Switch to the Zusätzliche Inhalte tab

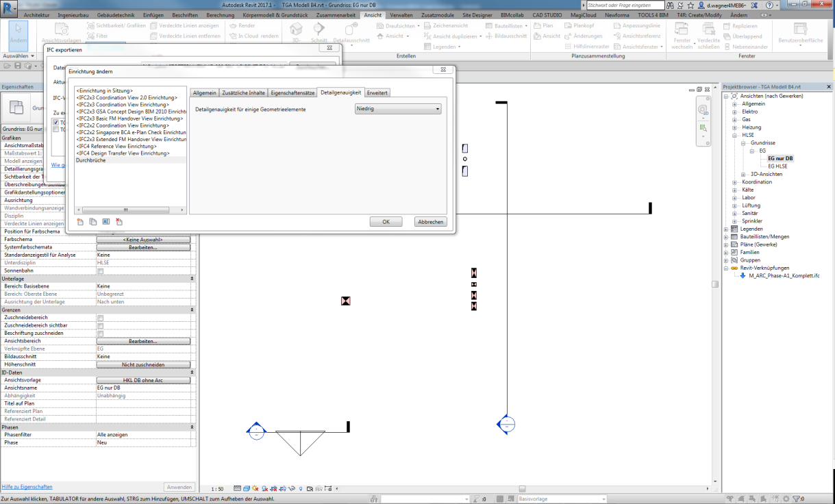(x=244, y=92)
